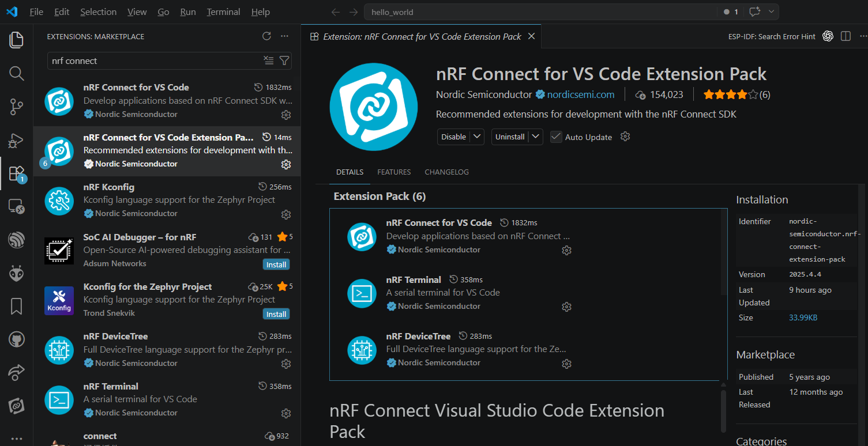Open the chat dropdown arrow in title bar

pyautogui.click(x=772, y=12)
